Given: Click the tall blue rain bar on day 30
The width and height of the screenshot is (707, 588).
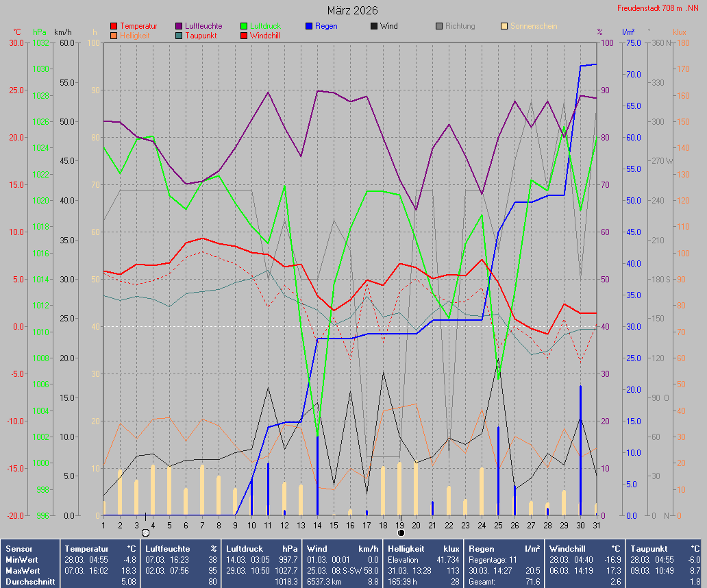Looking at the screenshot, I should tap(580, 452).
